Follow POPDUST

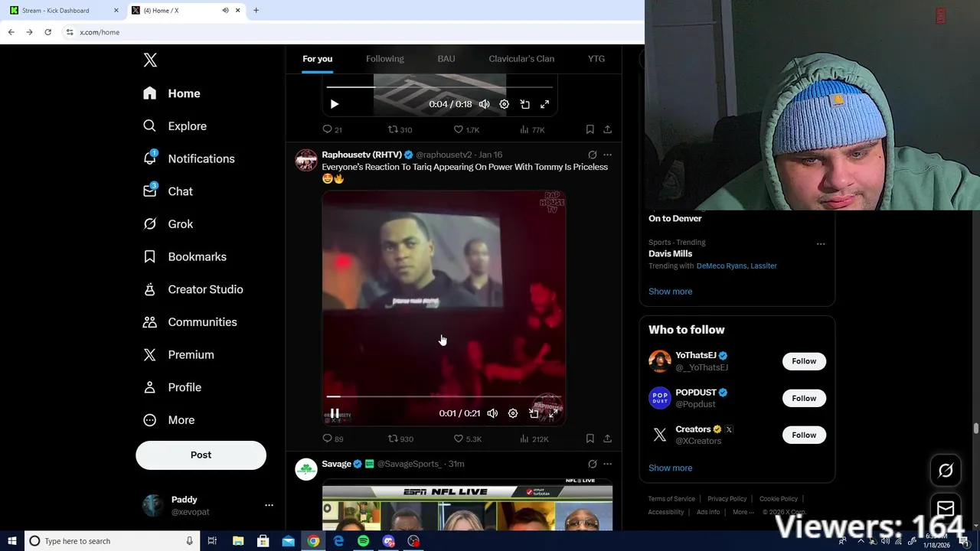pos(804,398)
